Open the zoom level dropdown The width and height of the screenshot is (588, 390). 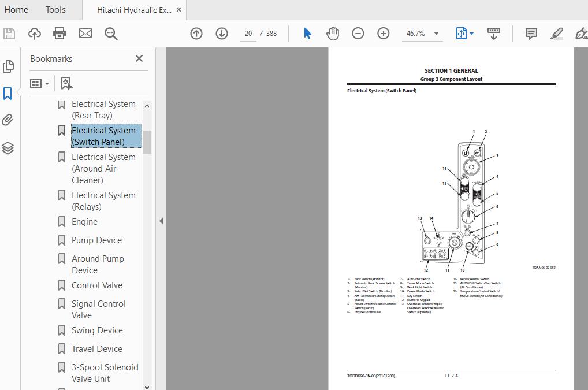click(436, 34)
